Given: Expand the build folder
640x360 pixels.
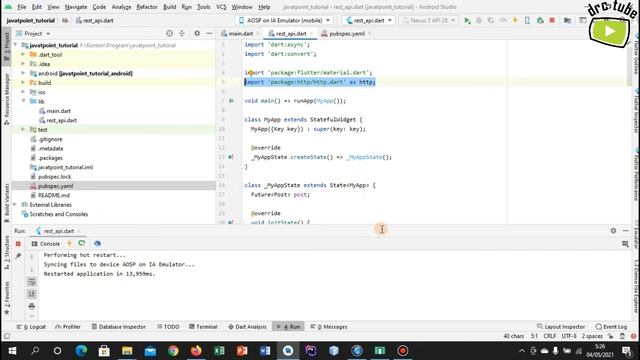Looking at the screenshot, I should pos(23,82).
